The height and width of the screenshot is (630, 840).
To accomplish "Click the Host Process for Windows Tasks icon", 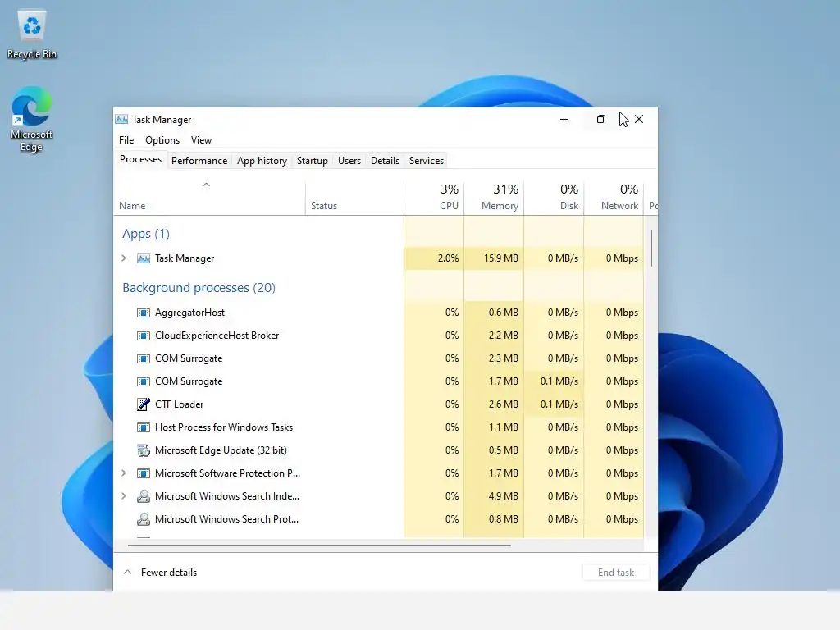I will coord(143,427).
